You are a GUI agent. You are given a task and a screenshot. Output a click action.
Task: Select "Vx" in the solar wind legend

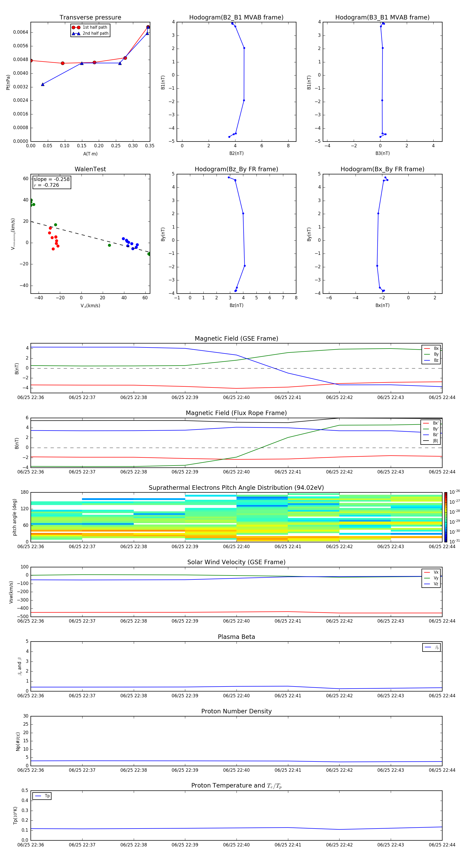coord(431,573)
